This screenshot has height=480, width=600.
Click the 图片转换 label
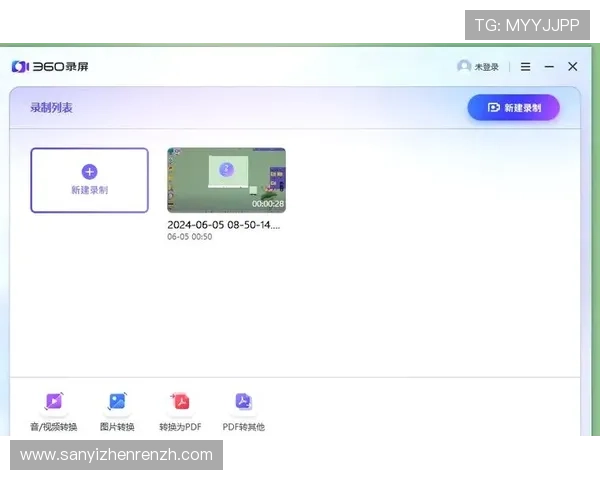pyautogui.click(x=117, y=427)
